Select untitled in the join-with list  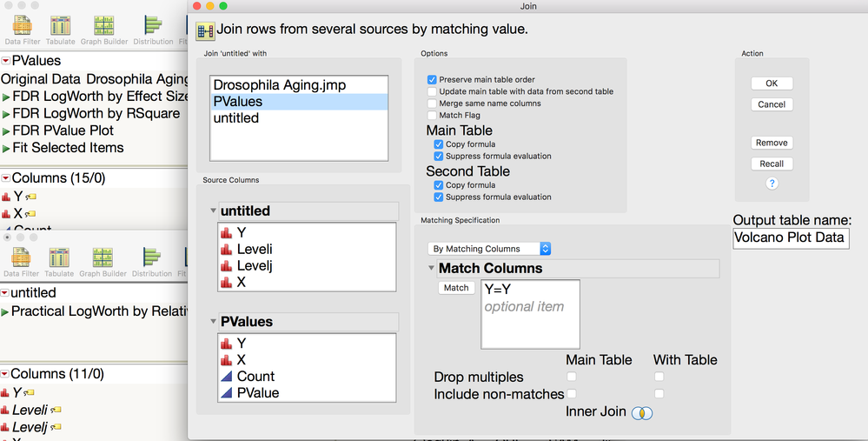coord(299,118)
